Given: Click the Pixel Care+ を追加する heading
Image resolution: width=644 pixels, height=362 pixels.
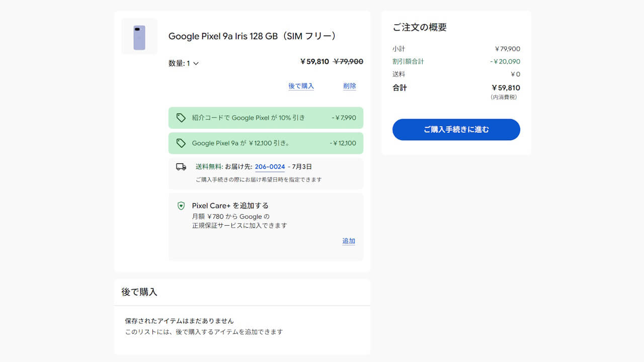Looking at the screenshot, I should click(x=230, y=206).
